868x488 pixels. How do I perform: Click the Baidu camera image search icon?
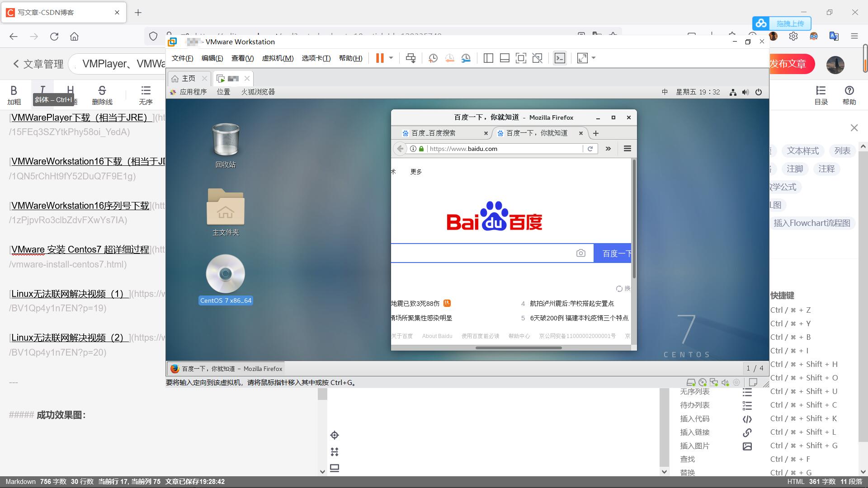(581, 253)
